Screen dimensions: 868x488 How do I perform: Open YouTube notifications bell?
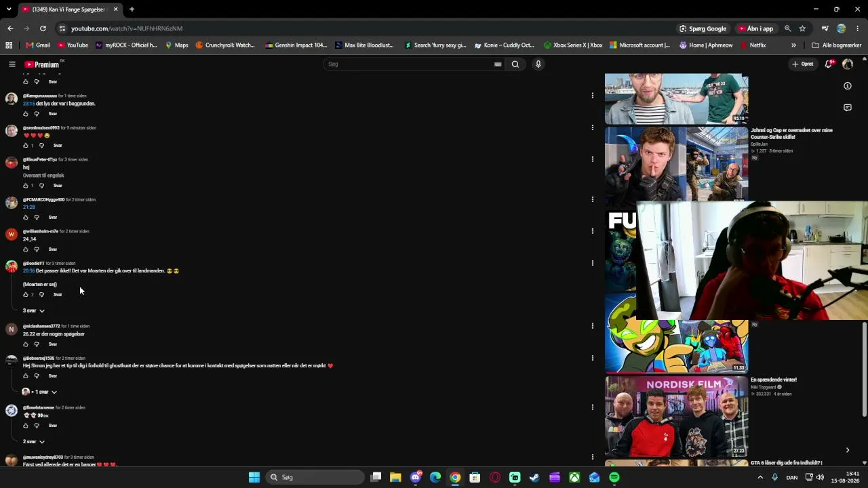828,64
